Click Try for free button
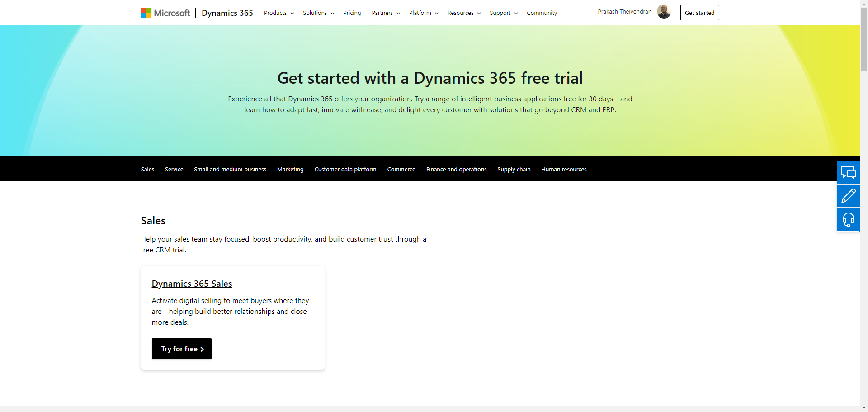This screenshot has width=868, height=412. point(182,349)
